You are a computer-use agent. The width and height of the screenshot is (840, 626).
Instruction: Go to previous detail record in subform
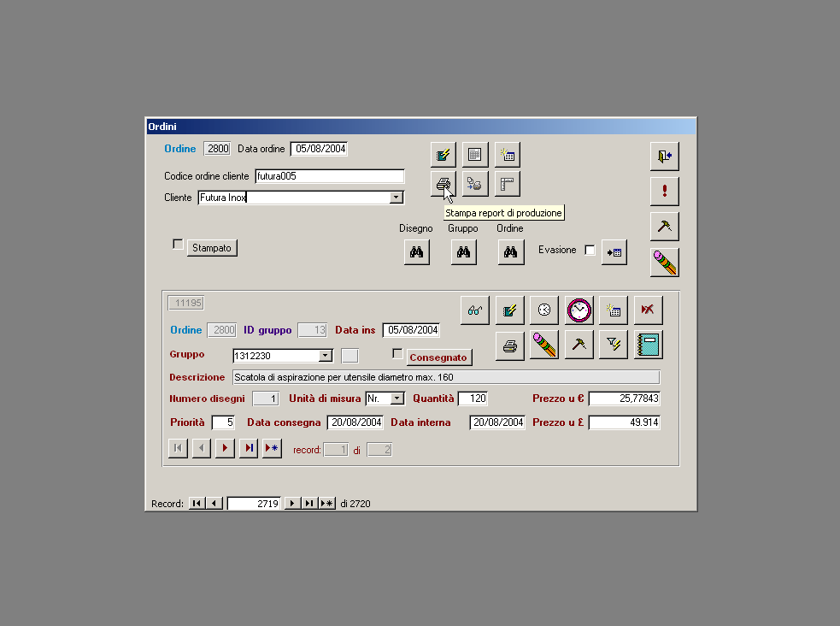[x=202, y=448]
